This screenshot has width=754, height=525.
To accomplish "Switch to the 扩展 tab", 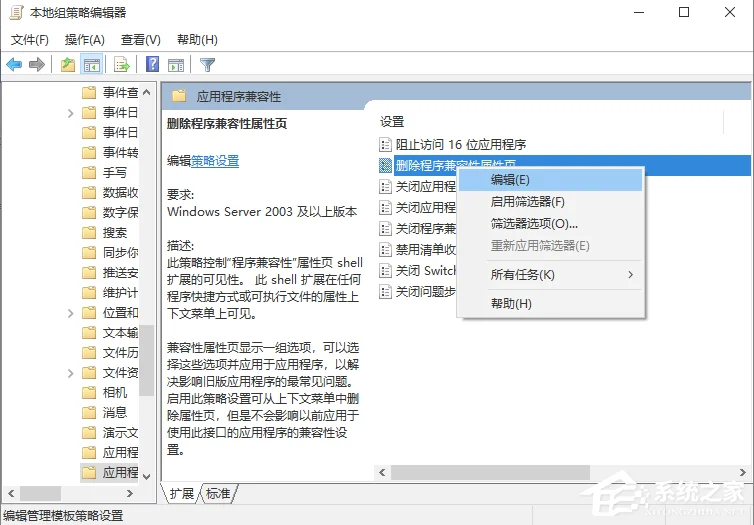I will [x=181, y=494].
